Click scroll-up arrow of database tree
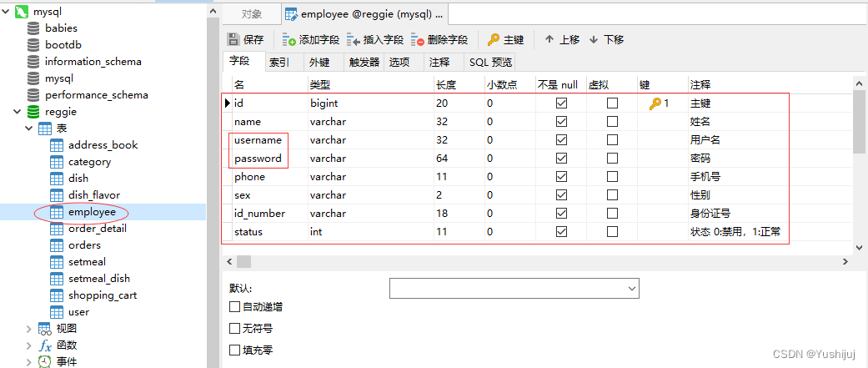The height and width of the screenshot is (368, 868). [212, 11]
